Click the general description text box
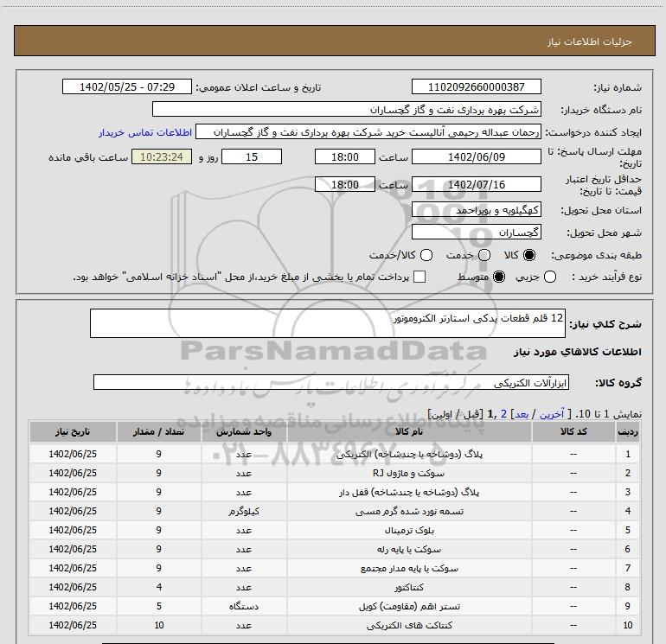 point(328,323)
